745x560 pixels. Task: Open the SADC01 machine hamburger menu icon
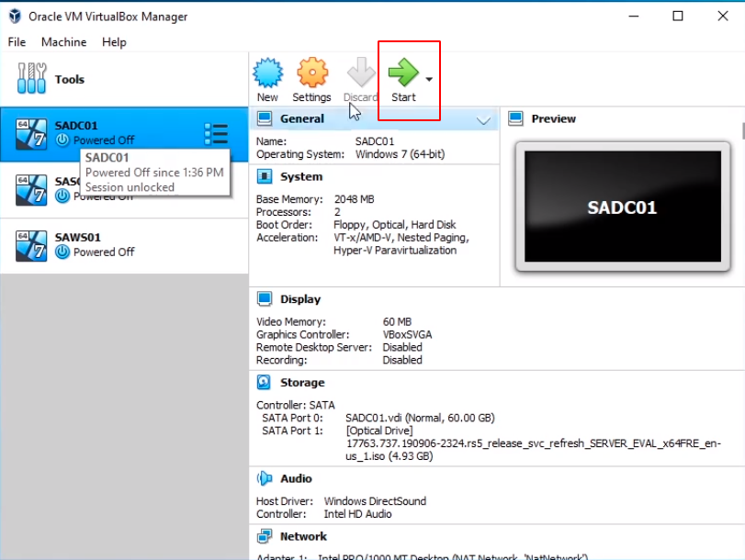point(216,134)
